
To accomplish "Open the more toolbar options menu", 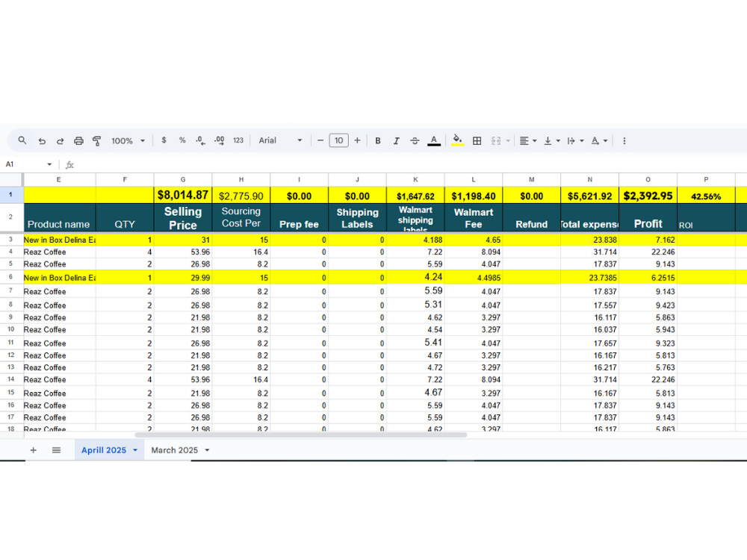I will (624, 141).
